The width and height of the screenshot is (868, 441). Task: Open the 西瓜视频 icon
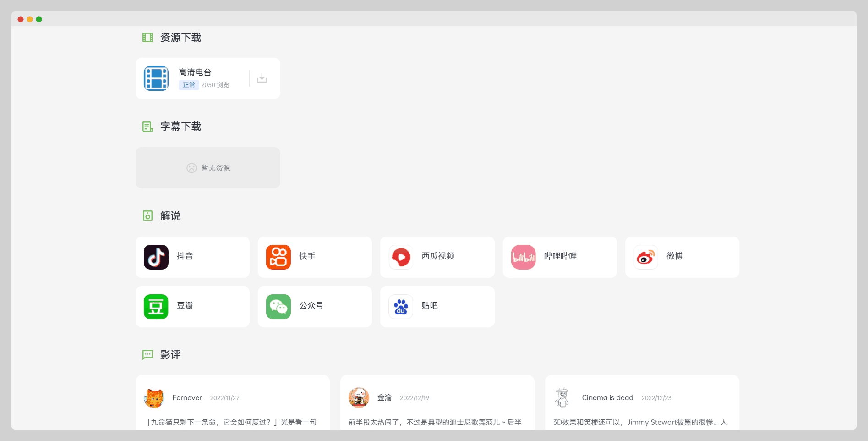point(401,257)
